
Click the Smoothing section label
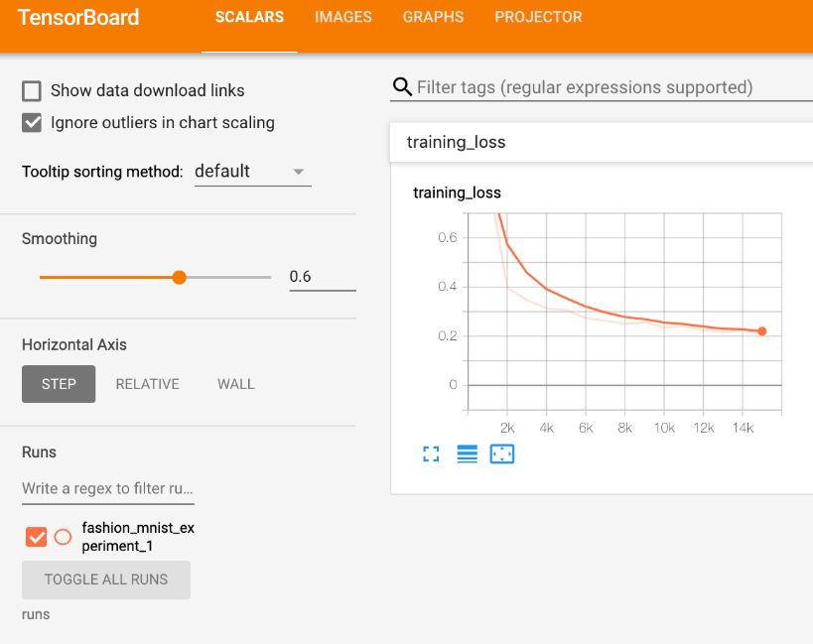point(60,239)
